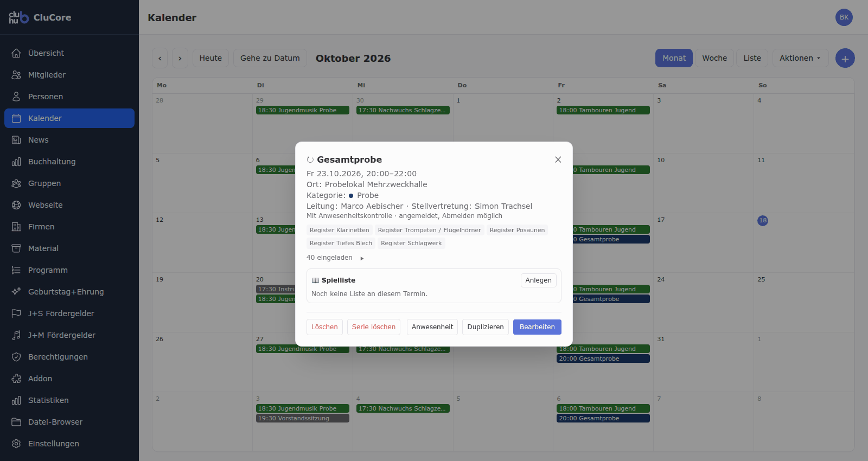
Task: Open Anwesenheit for this event
Action: (432, 327)
